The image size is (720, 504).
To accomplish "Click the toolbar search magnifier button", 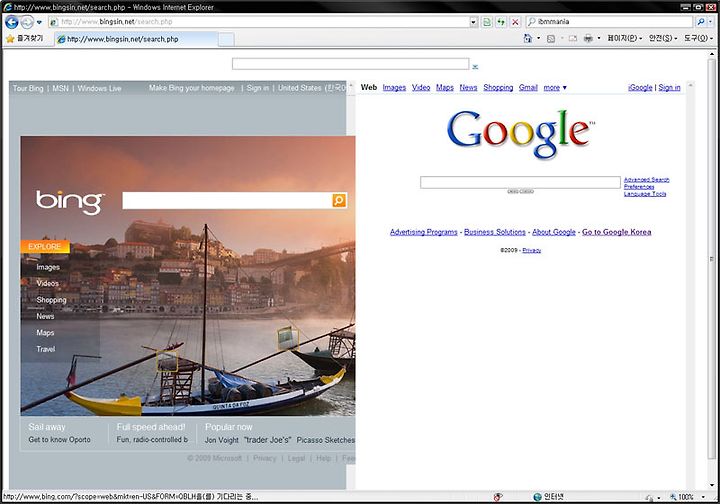I will tap(701, 22).
